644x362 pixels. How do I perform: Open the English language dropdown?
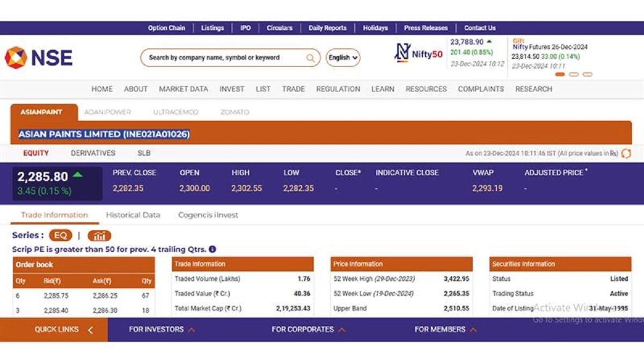click(x=343, y=58)
